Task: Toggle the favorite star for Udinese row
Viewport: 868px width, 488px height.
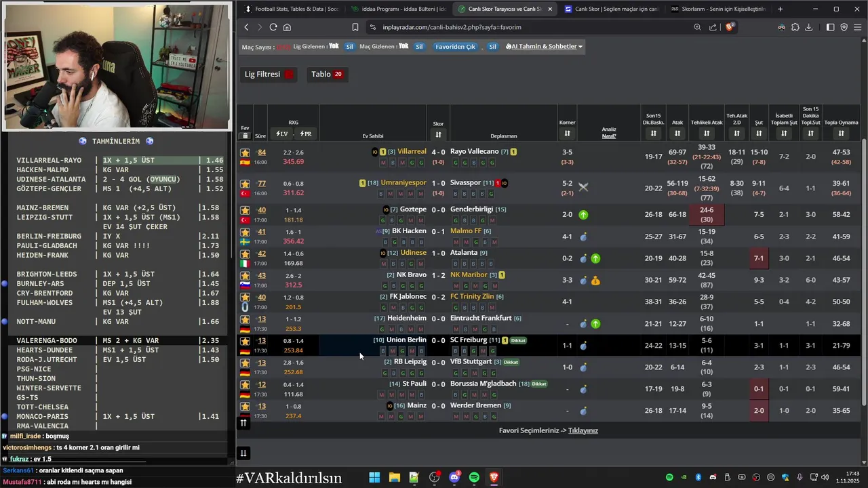Action: (245, 253)
